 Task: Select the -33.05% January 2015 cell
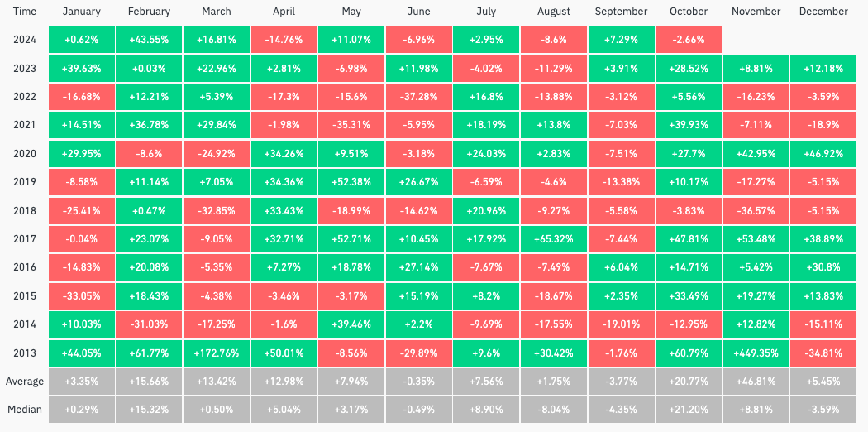point(82,296)
